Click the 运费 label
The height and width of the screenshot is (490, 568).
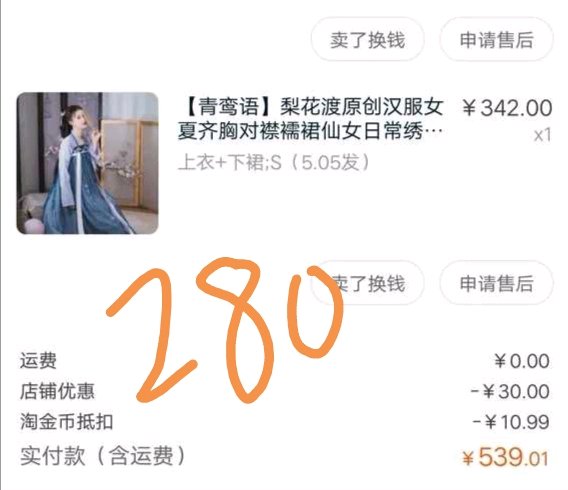pyautogui.click(x=38, y=361)
